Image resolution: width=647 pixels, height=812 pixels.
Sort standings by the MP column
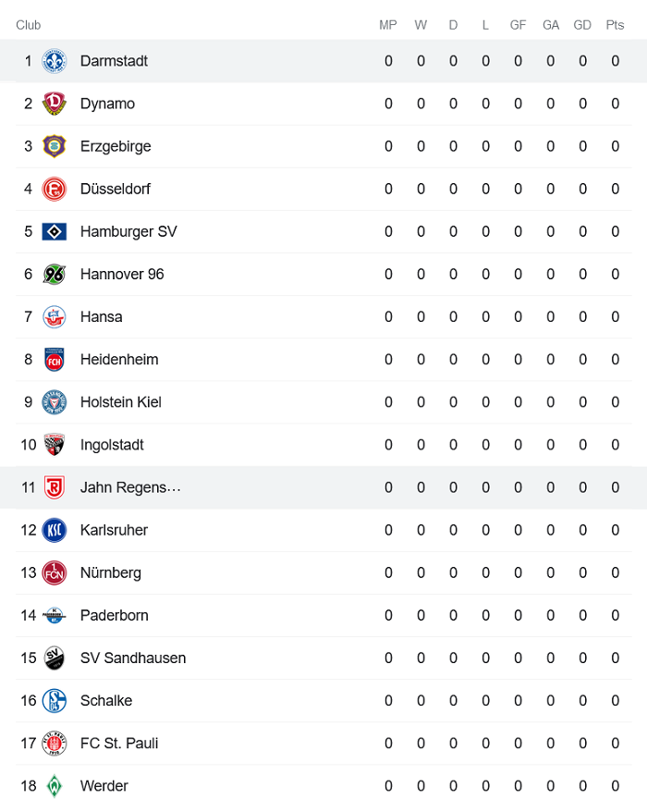tap(387, 25)
